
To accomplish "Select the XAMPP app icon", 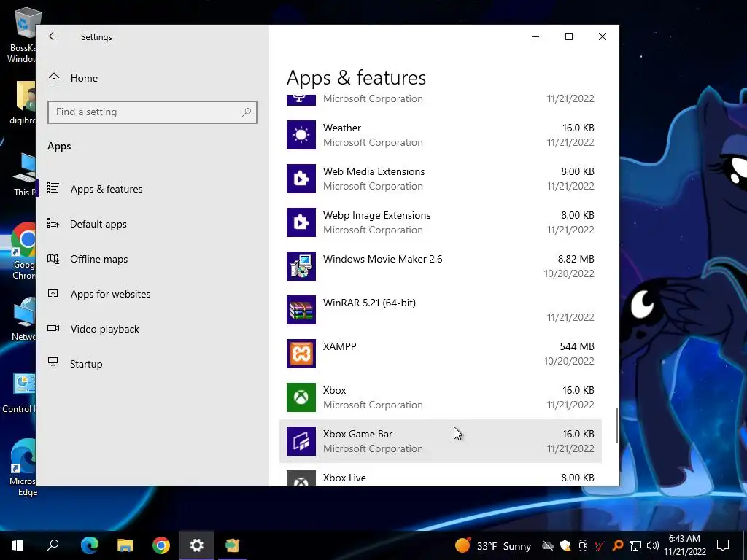I will [x=301, y=354].
